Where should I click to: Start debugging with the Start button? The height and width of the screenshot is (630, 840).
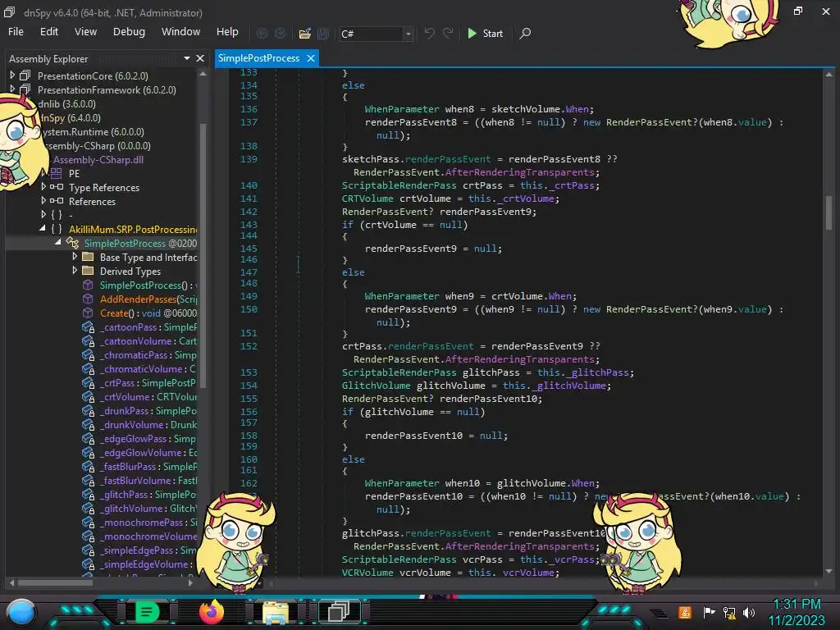[x=486, y=33]
